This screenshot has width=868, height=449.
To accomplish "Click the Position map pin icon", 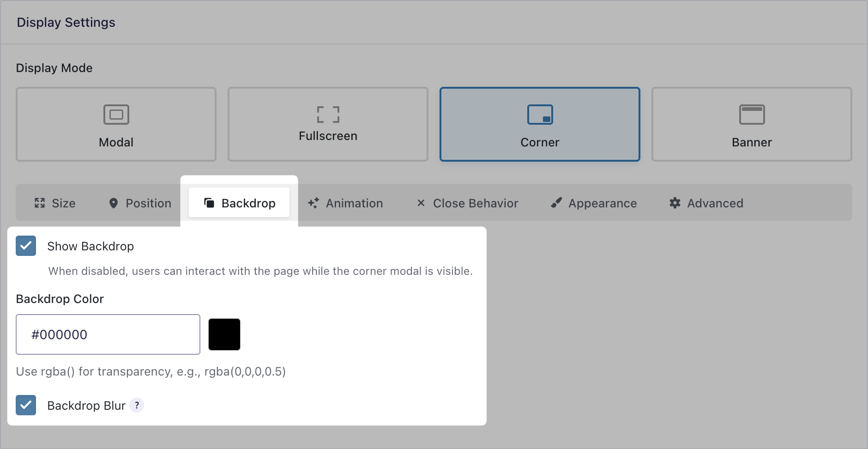I will (x=113, y=203).
